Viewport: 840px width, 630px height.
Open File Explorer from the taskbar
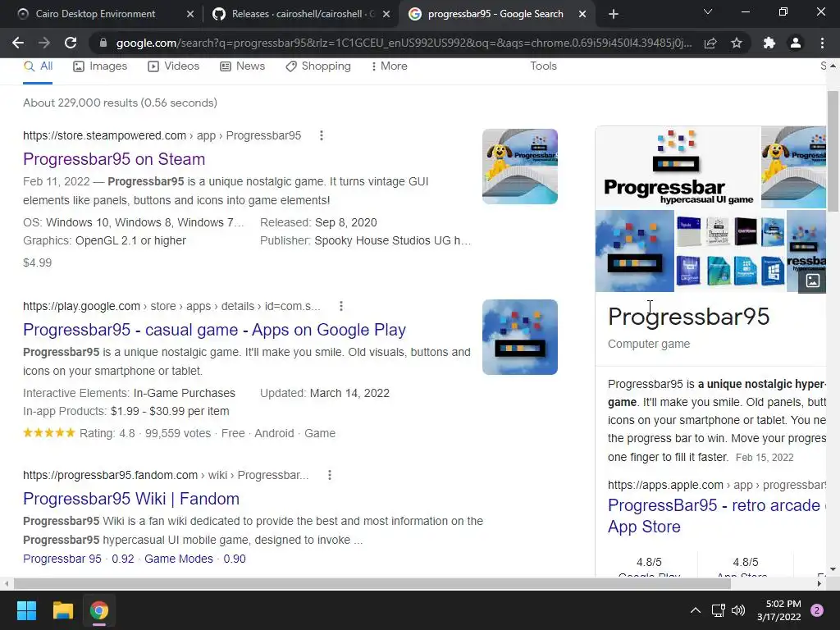[62, 610]
